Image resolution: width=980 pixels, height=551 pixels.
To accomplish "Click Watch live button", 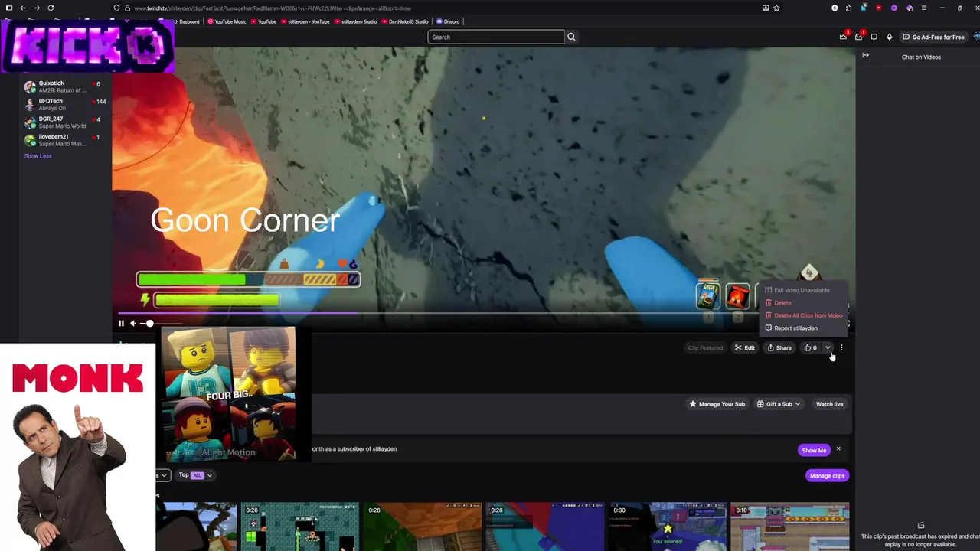I will (x=829, y=404).
